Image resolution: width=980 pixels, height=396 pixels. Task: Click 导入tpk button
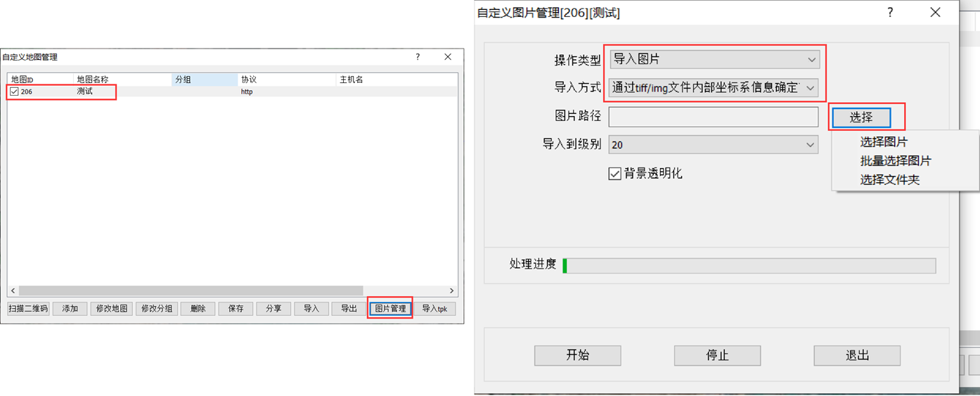point(434,309)
